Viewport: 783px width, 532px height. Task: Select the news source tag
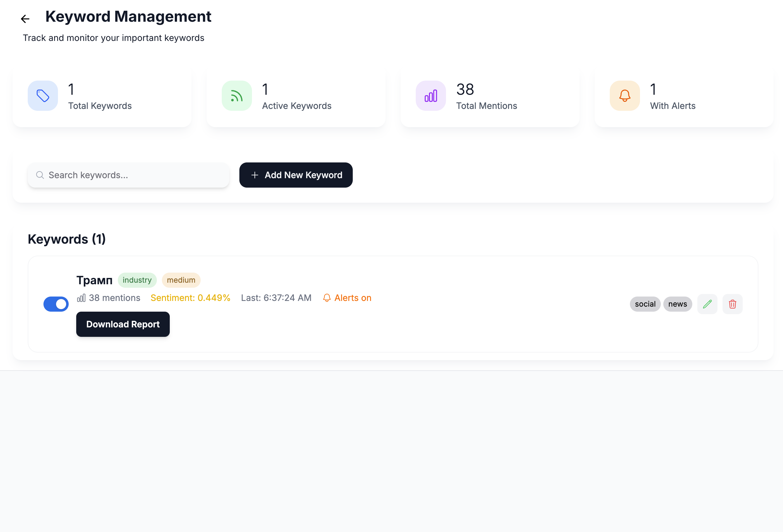[x=677, y=304]
